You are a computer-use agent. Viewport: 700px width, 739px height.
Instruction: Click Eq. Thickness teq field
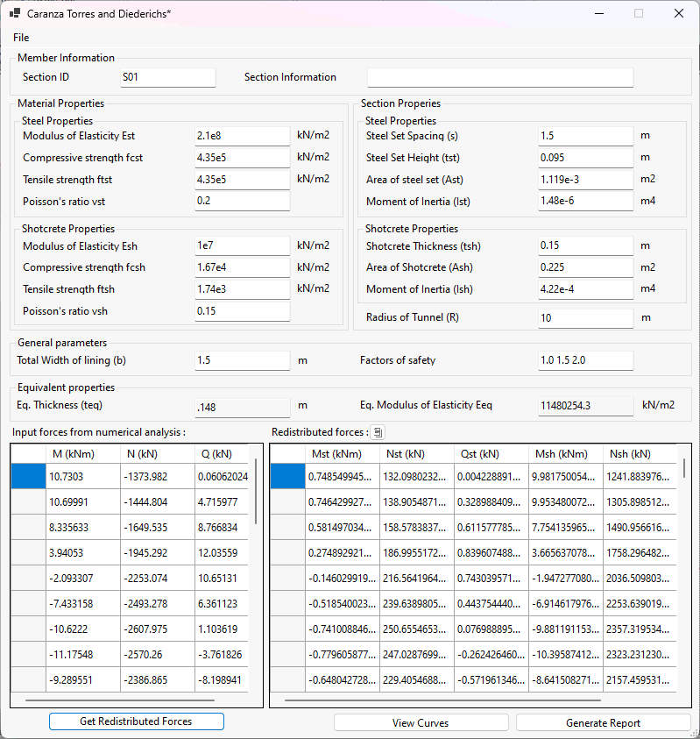[243, 408]
